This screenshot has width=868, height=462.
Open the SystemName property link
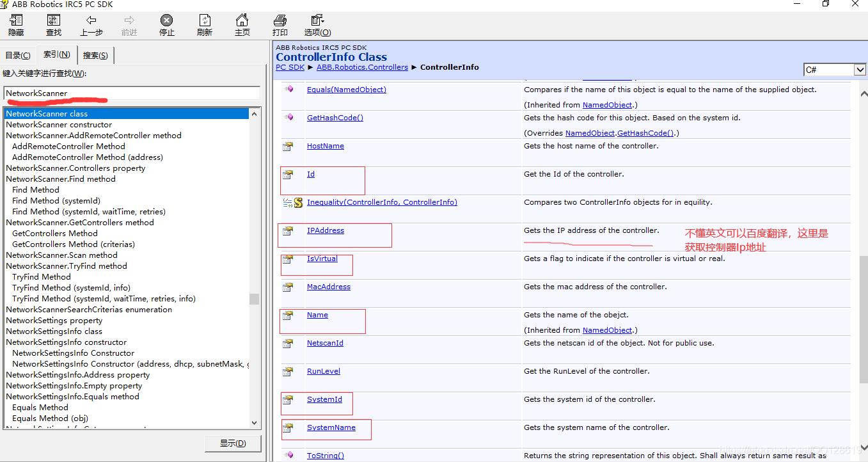coord(331,427)
